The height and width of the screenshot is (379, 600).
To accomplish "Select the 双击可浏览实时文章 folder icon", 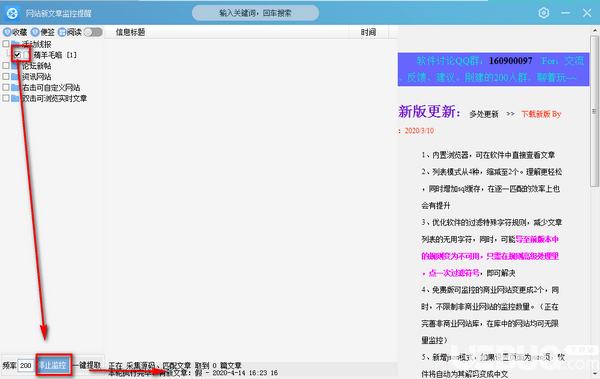I will pyautogui.click(x=15, y=98).
